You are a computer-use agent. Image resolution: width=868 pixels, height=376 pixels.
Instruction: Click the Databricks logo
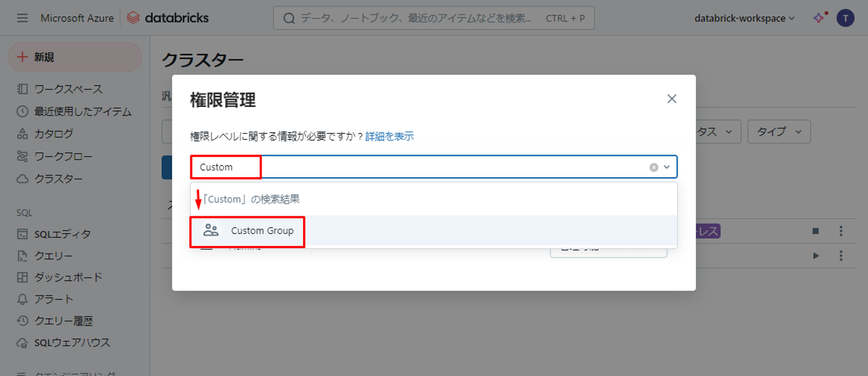pos(168,18)
